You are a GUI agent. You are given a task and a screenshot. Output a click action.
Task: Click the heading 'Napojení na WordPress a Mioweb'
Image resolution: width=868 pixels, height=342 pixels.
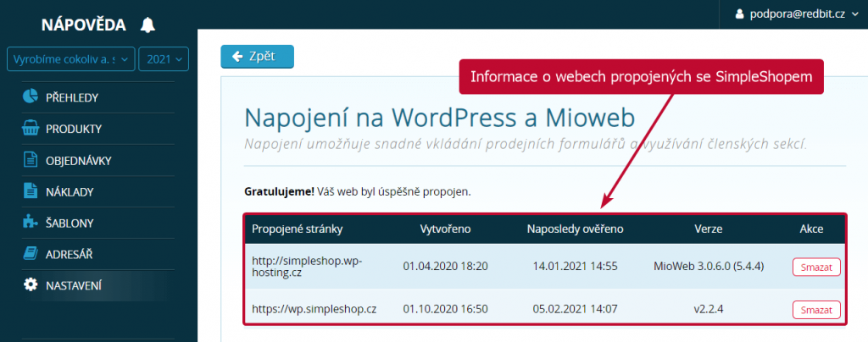point(440,118)
